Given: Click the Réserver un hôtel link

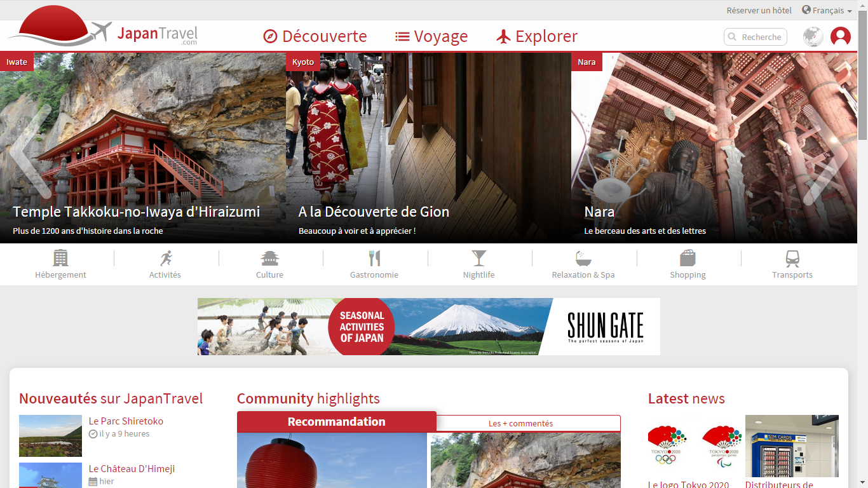Looking at the screenshot, I should (759, 10).
